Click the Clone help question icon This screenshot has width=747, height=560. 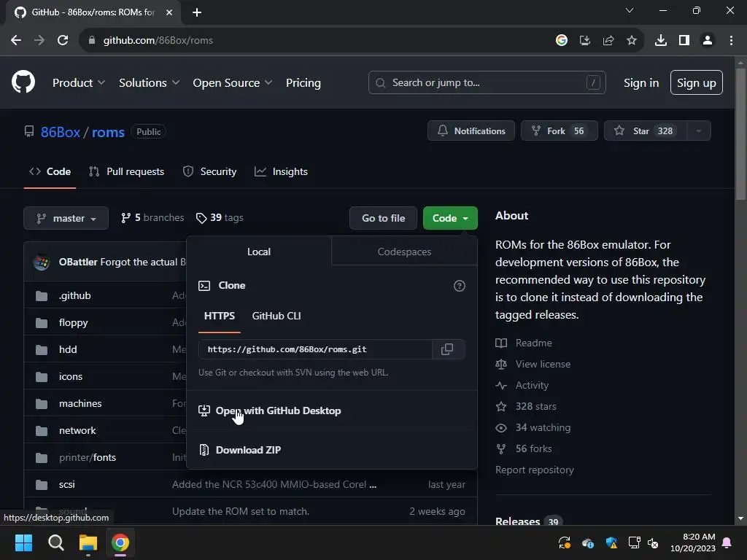pyautogui.click(x=460, y=286)
